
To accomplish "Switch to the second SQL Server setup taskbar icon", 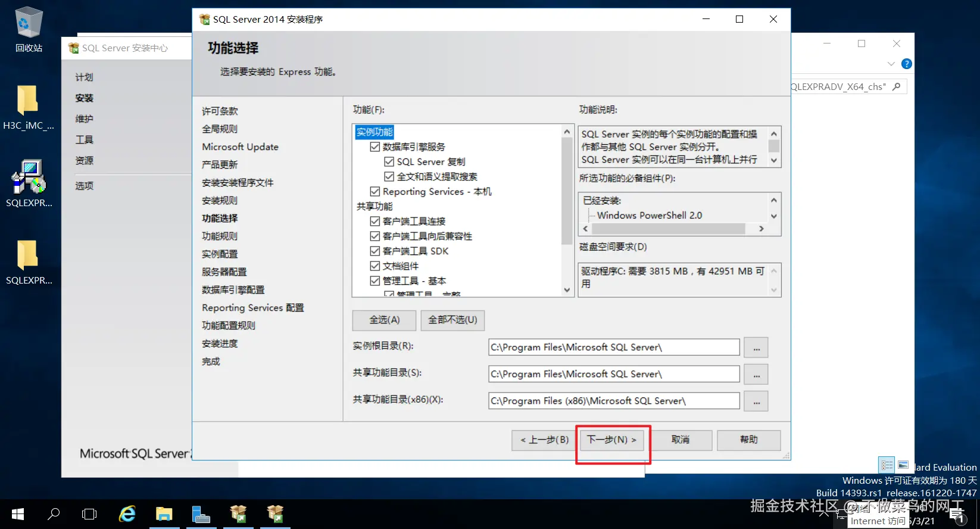I will [x=275, y=514].
